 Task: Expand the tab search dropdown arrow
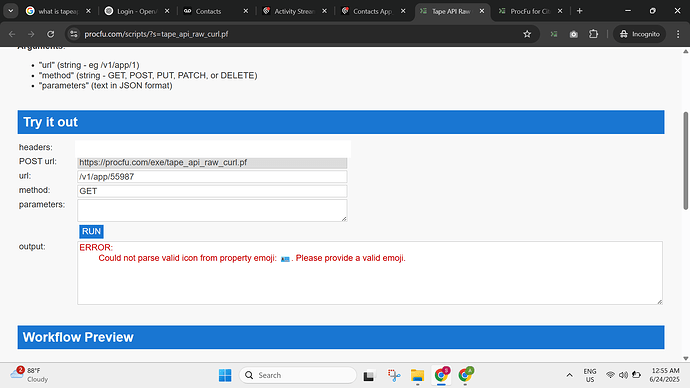[11, 11]
